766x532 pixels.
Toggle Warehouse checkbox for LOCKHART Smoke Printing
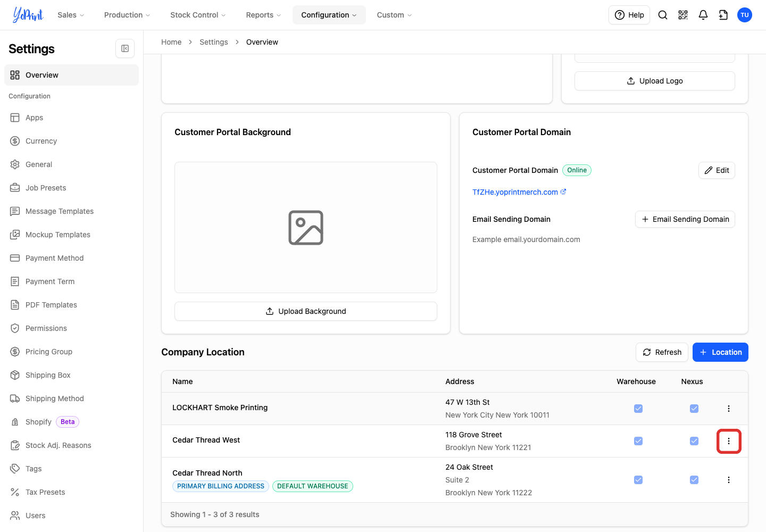point(638,409)
